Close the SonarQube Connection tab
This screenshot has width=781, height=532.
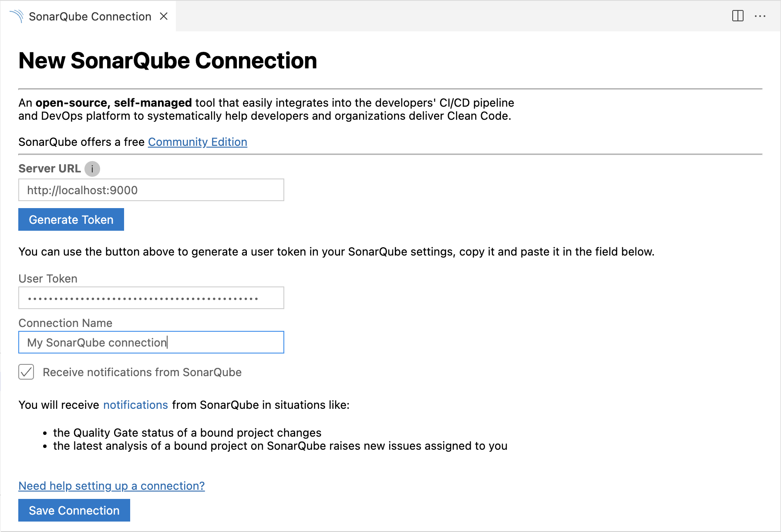coord(164,16)
